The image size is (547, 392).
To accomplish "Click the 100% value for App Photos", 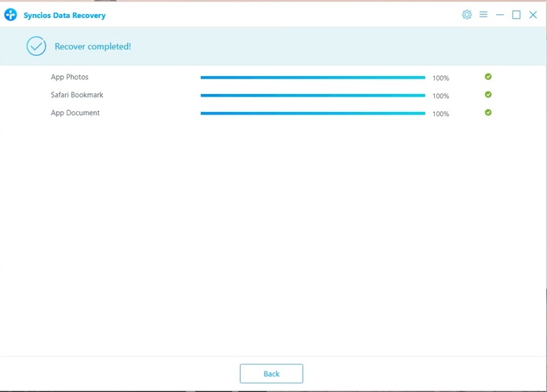I will tap(440, 78).
